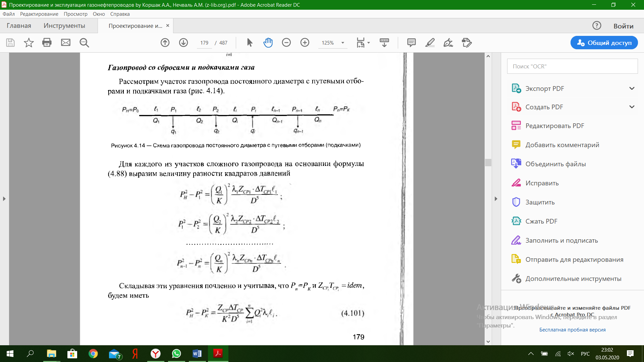
Task: Zoom out with minus icon
Action: [286, 43]
